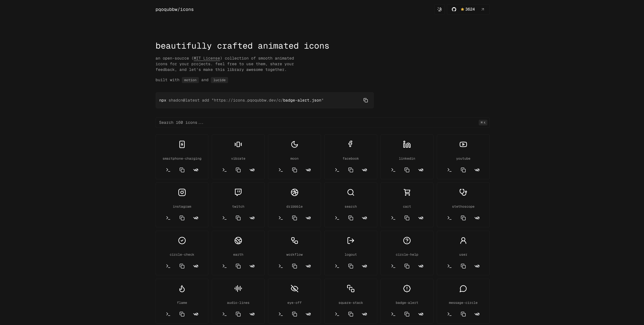Screen dimensions: 644x325
Task: Select the twitch icon preview
Action: (238, 192)
